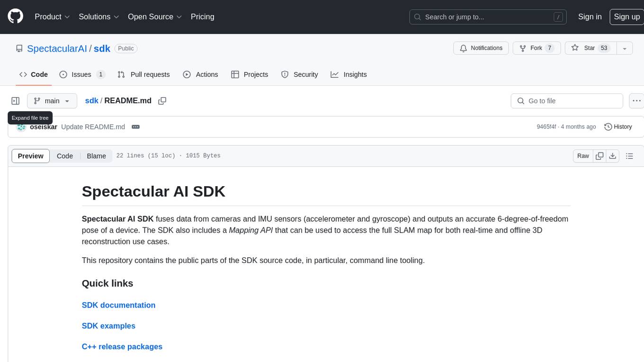Go to sdk root in breadcrumb
The width and height of the screenshot is (644, 362).
click(91, 100)
